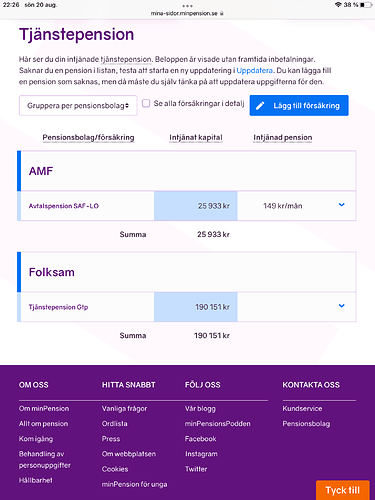
Task: Click the orange Tyck till button
Action: point(343,490)
